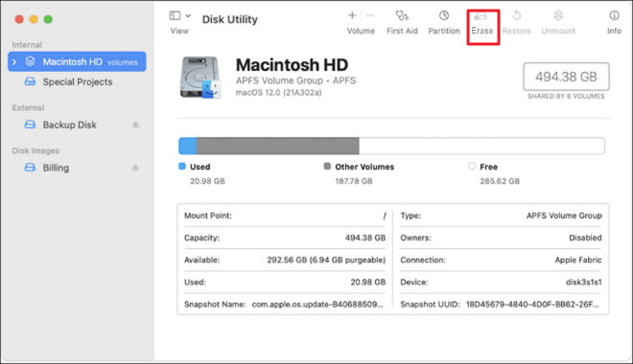633x364 pixels.
Task: Open the Partition tool
Action: tap(444, 23)
